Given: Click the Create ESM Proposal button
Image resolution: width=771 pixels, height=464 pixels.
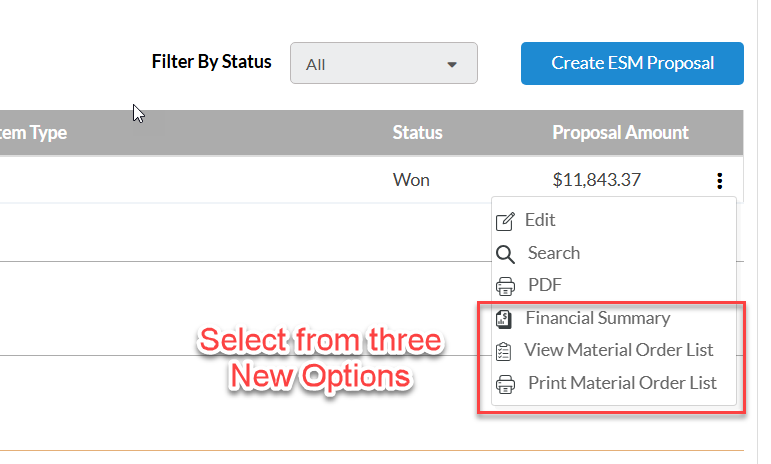Looking at the screenshot, I should [x=632, y=63].
